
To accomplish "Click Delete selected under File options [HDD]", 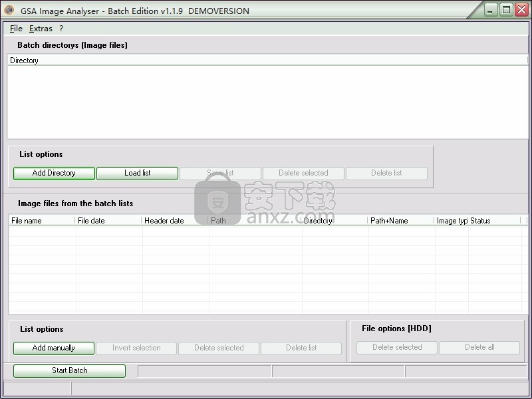I will 397,347.
